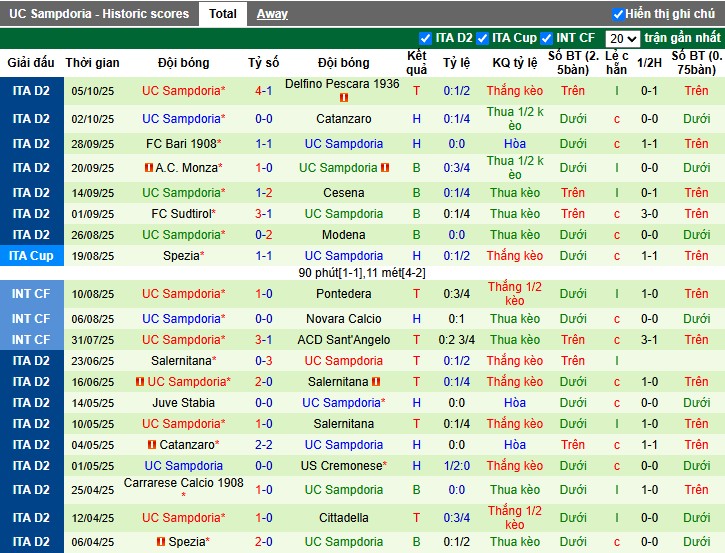Click Cesena team name

click(x=344, y=193)
